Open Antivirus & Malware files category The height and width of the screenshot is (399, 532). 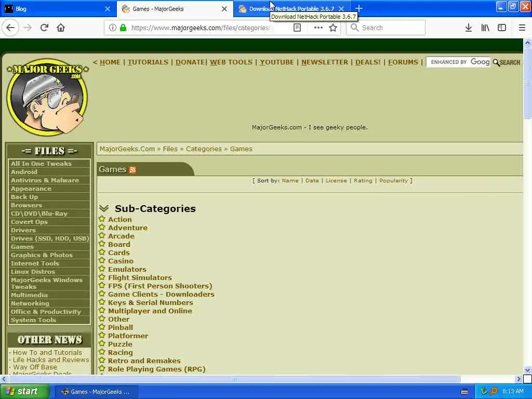point(45,180)
